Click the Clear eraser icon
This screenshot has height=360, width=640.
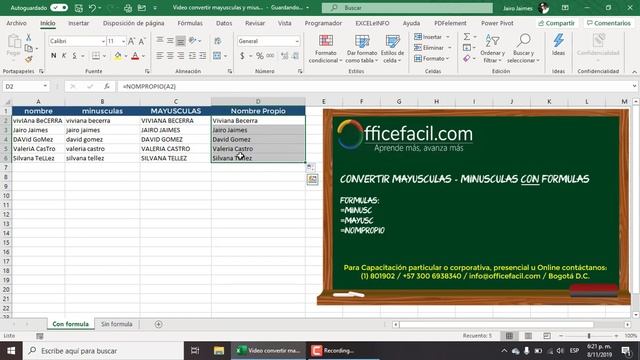(467, 59)
